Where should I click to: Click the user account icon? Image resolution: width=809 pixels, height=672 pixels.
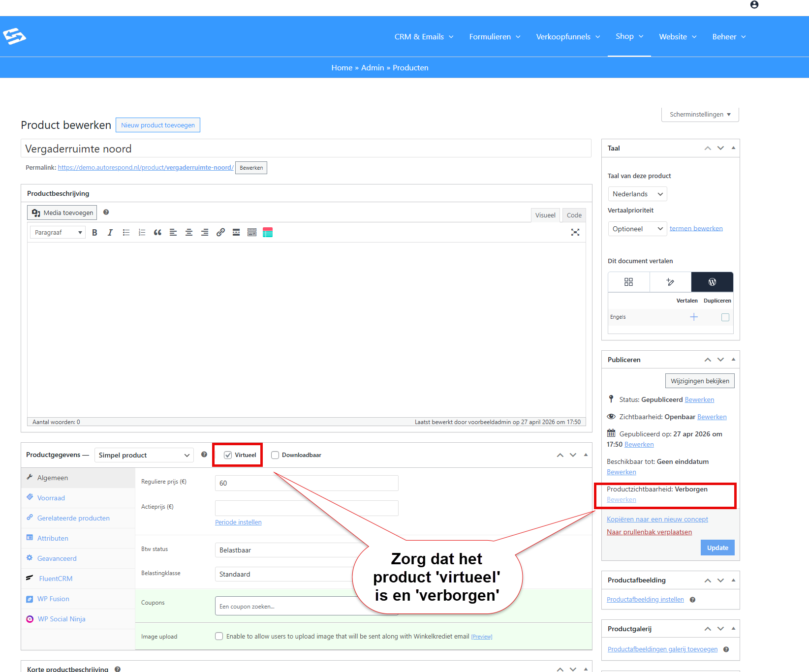point(754,5)
